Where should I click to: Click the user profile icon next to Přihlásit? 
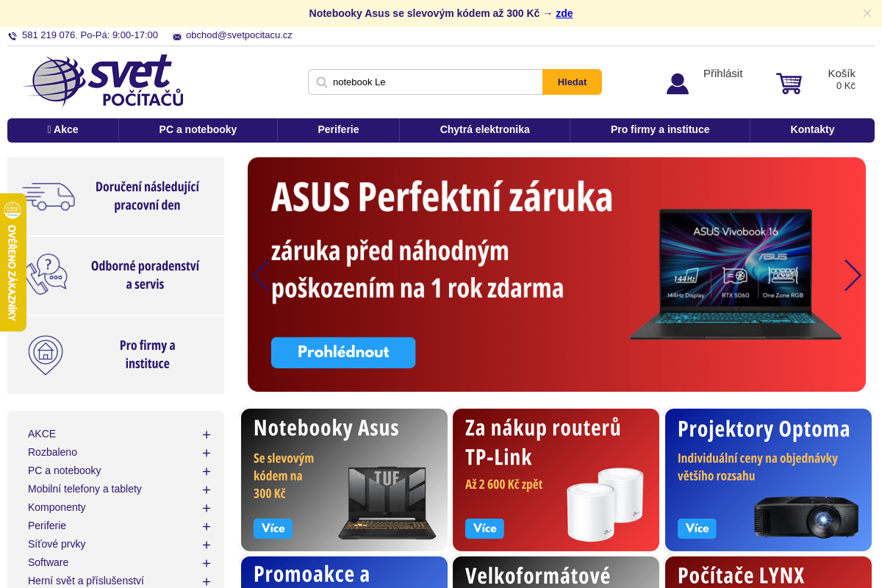(678, 83)
